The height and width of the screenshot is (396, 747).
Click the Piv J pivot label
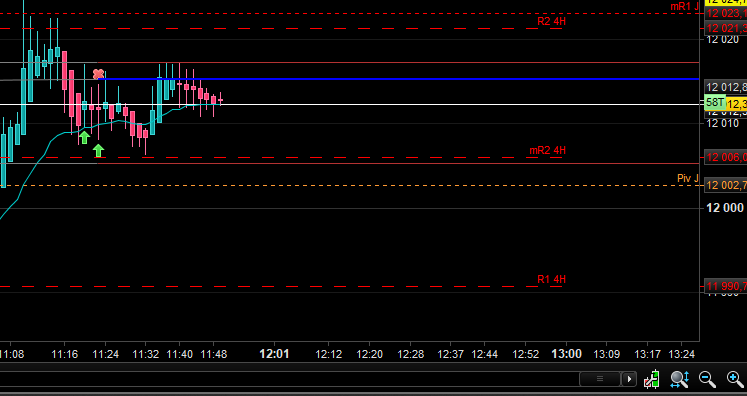tap(688, 179)
